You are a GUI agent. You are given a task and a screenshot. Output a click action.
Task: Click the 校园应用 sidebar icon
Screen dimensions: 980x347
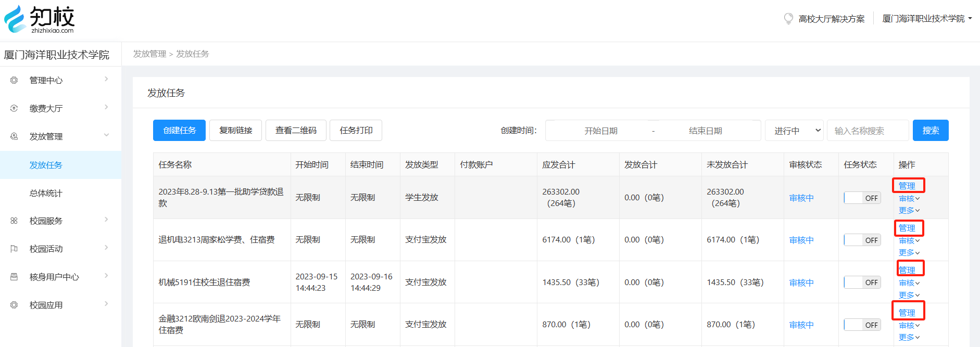point(14,305)
